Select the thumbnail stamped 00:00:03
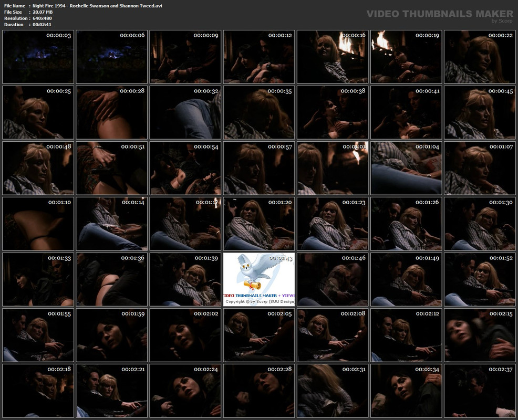Image resolution: width=518 pixels, height=420 pixels. (38, 57)
